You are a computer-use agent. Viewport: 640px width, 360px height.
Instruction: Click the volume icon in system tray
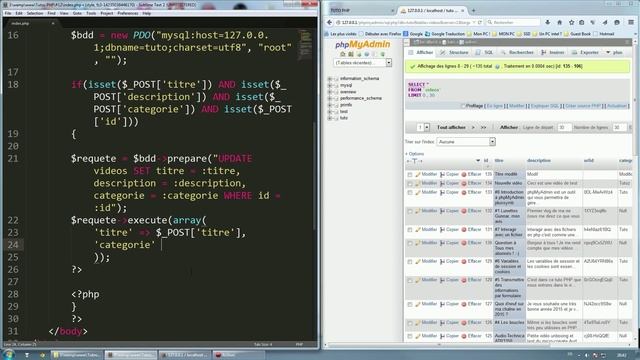(x=587, y=356)
